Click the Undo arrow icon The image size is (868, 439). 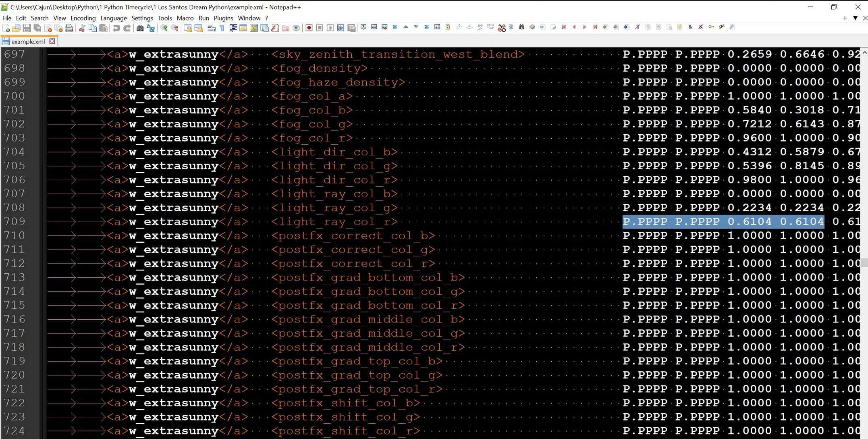pos(116,28)
